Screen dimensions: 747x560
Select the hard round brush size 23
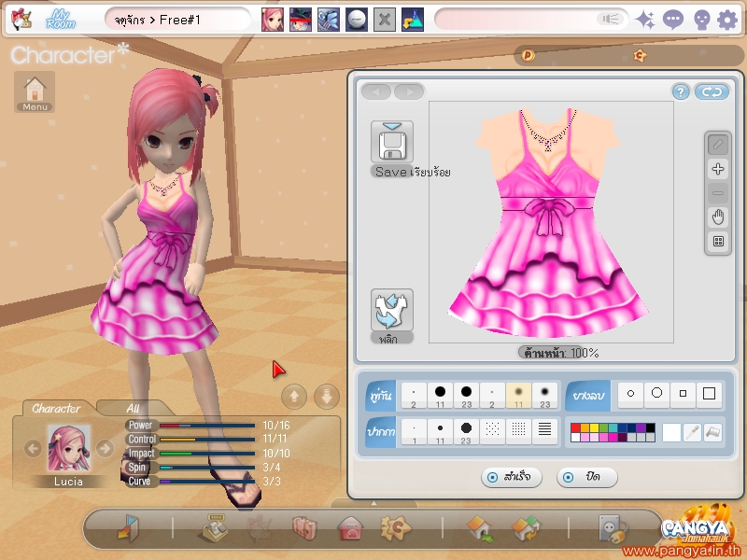466,396
